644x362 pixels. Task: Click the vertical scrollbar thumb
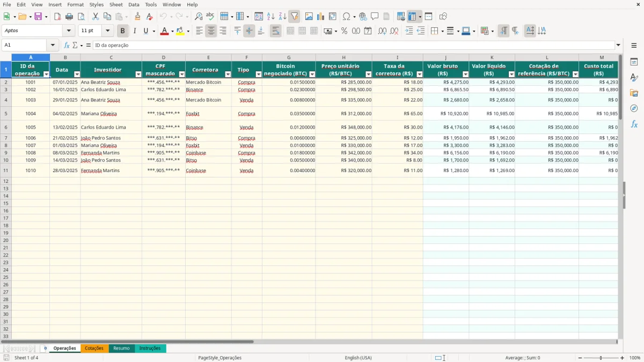[620, 87]
